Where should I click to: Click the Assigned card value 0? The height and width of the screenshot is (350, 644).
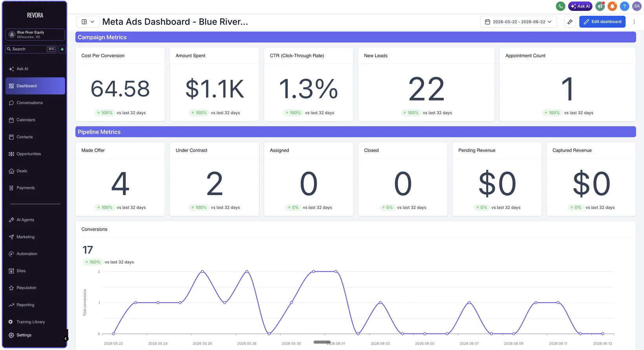309,183
